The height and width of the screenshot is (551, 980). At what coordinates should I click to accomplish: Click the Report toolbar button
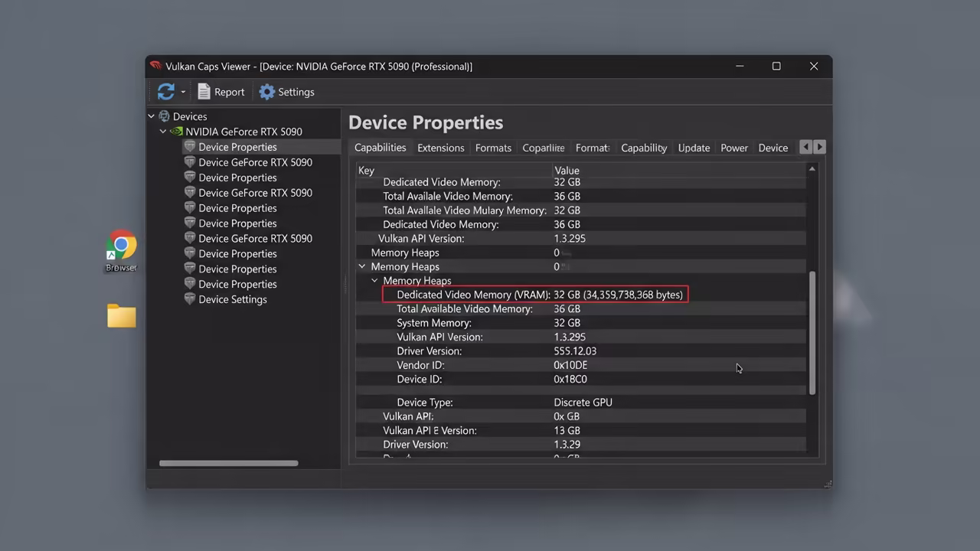pos(220,92)
